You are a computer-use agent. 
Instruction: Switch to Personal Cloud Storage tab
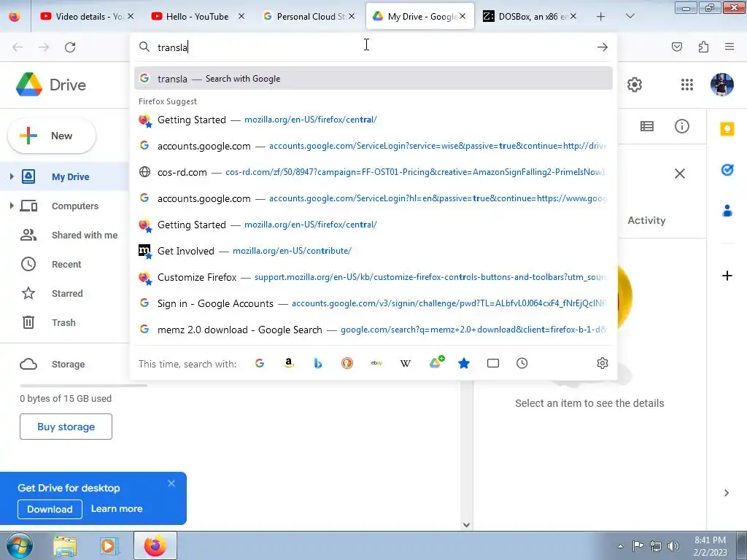click(x=309, y=16)
